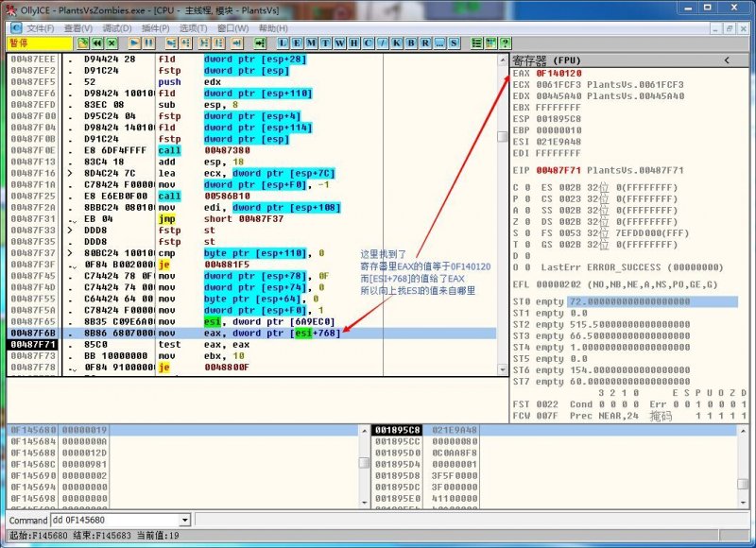756x548 pixels.
Task: Open Handles window with H button
Action: pos(353,43)
